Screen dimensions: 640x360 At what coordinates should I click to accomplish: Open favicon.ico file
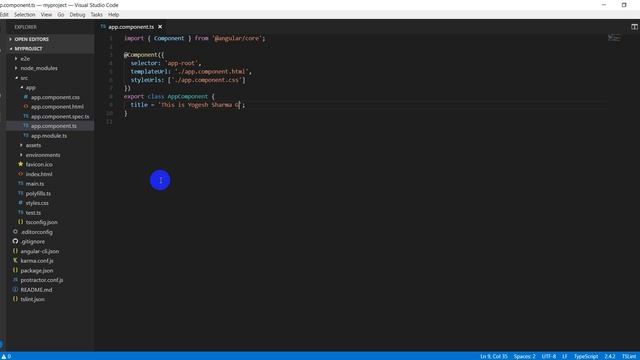pos(39,164)
